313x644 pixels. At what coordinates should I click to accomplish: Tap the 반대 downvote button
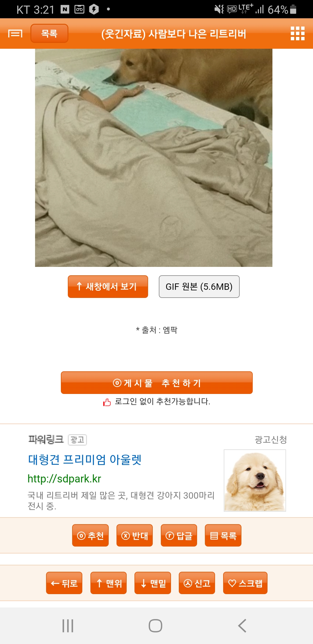coord(134,536)
